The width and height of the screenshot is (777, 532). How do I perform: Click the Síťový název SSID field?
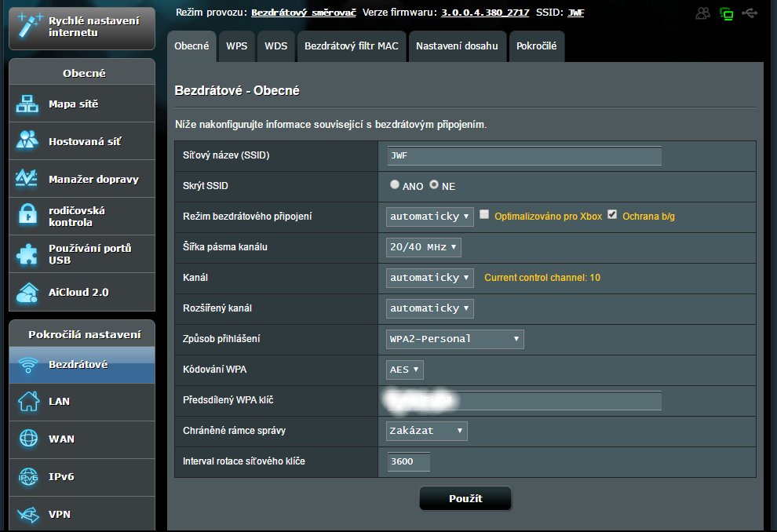pos(524,156)
